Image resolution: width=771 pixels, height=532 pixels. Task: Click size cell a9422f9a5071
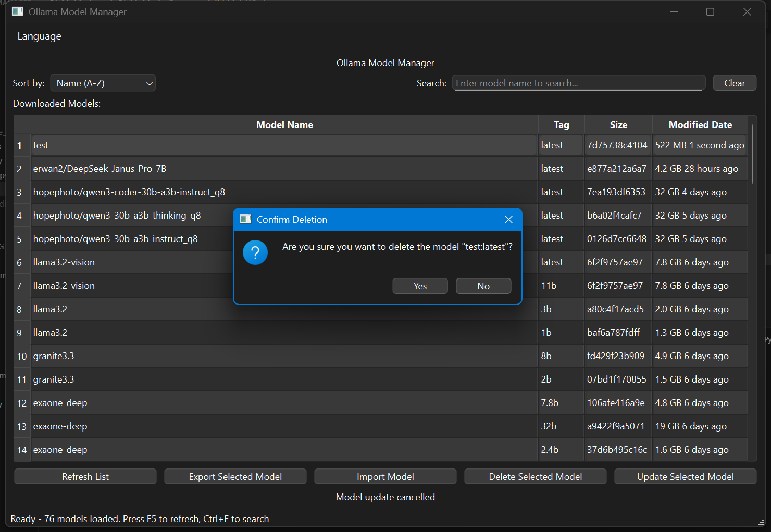coord(618,426)
